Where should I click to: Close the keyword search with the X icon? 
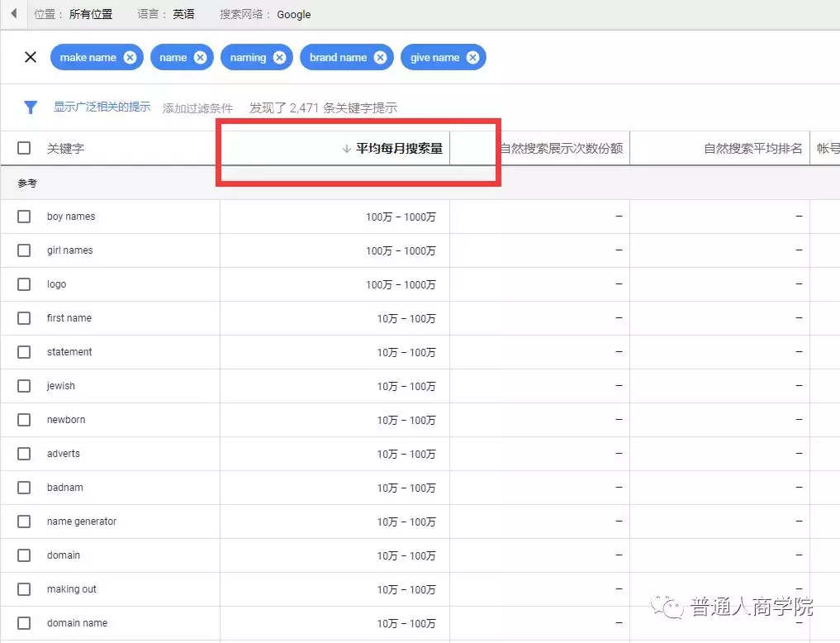(31, 57)
